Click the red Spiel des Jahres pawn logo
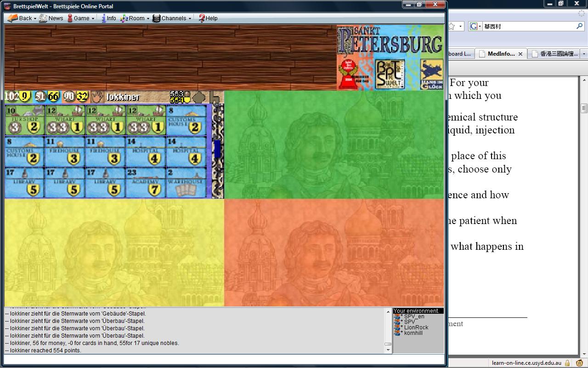 click(348, 74)
